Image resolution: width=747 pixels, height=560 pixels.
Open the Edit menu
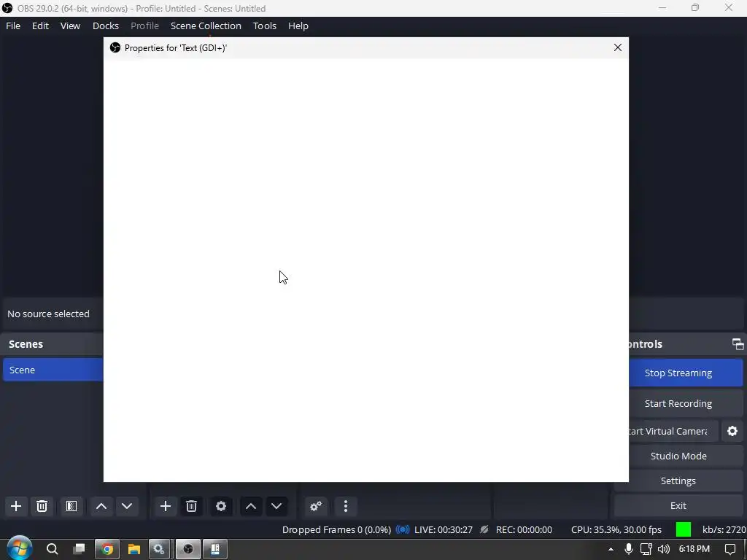(41, 26)
